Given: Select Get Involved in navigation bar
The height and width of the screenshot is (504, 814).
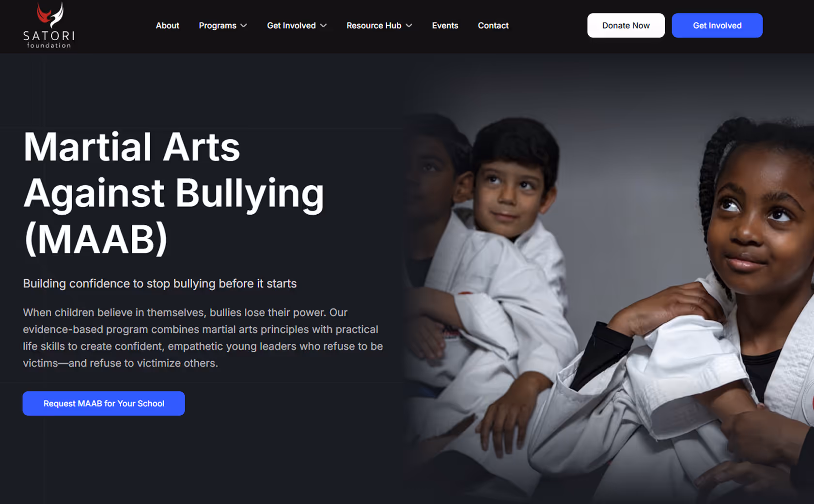Looking at the screenshot, I should tap(291, 26).
